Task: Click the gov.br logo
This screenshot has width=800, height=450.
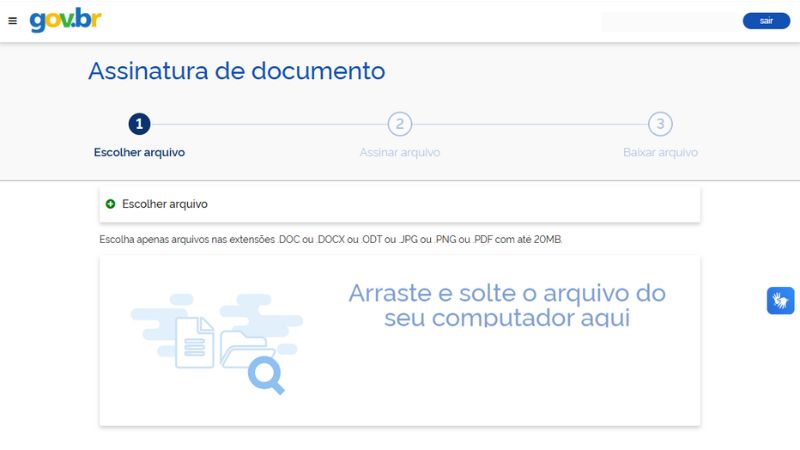Action: pyautogui.click(x=65, y=20)
